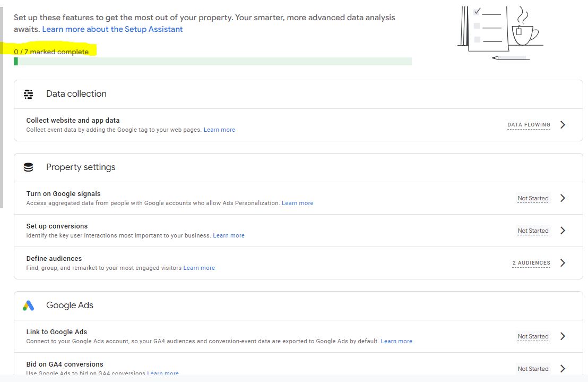The width and height of the screenshot is (588, 382).
Task: Expand Link to Google Ads chevron
Action: tap(563, 336)
